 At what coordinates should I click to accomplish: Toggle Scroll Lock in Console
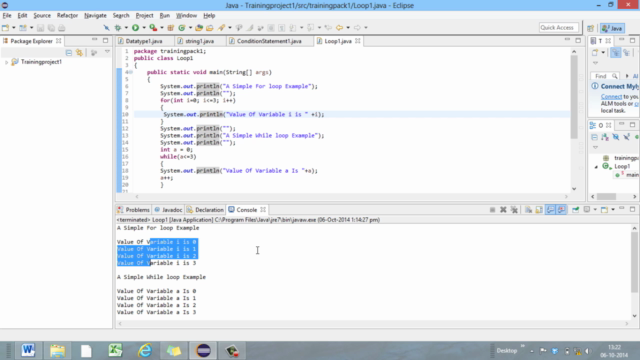(539, 210)
